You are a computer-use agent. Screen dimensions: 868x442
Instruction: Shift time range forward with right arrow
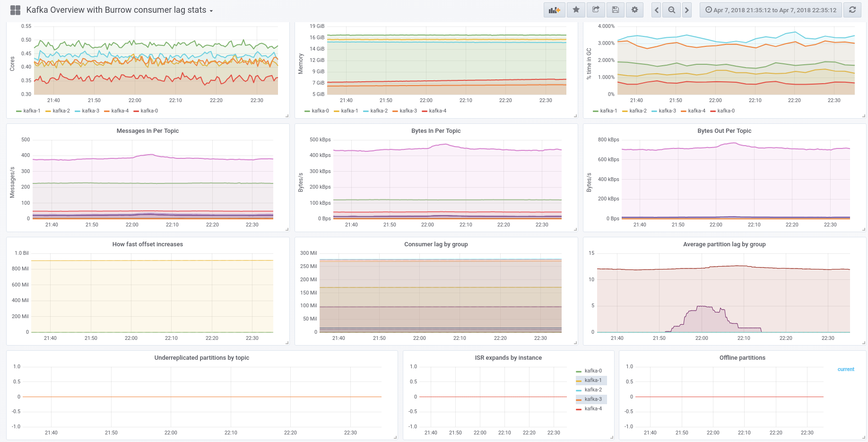687,10
